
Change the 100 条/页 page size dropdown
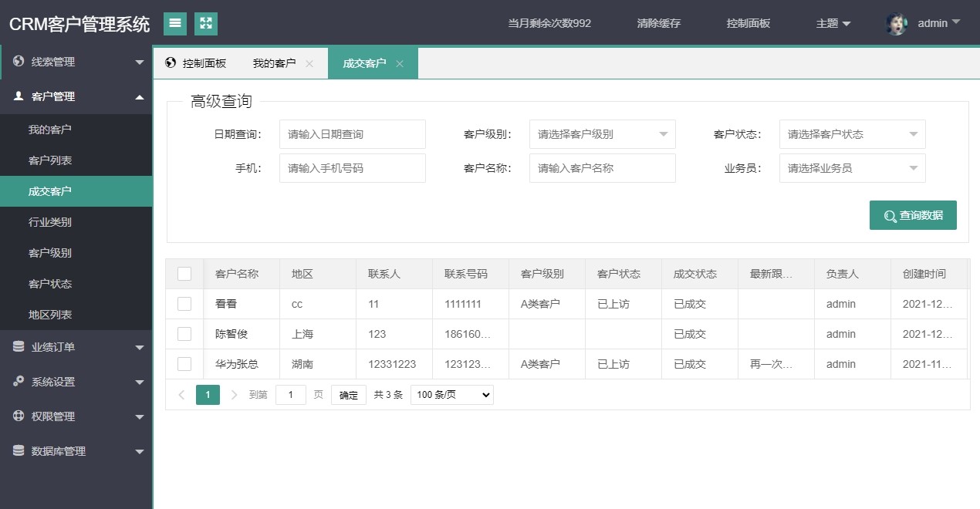coord(451,395)
